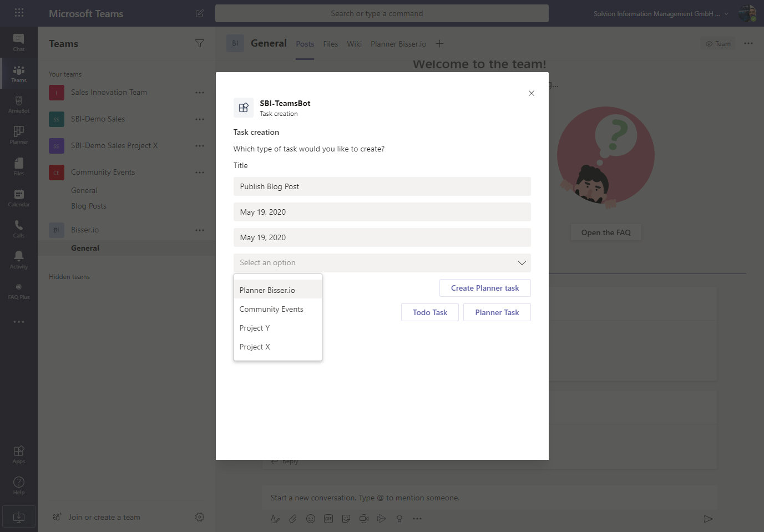The width and height of the screenshot is (764, 532).
Task: Click the attach file paperclip icon
Action: 293,519
